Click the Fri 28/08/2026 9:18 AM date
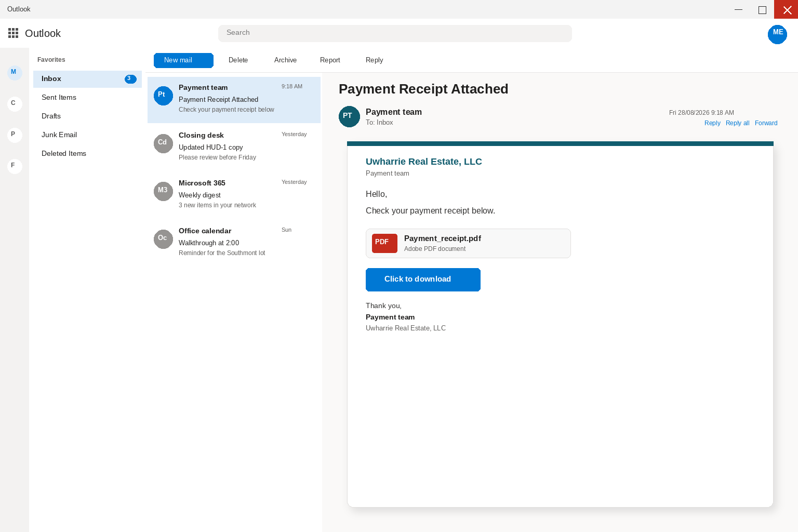The height and width of the screenshot is (532, 798). [x=701, y=113]
